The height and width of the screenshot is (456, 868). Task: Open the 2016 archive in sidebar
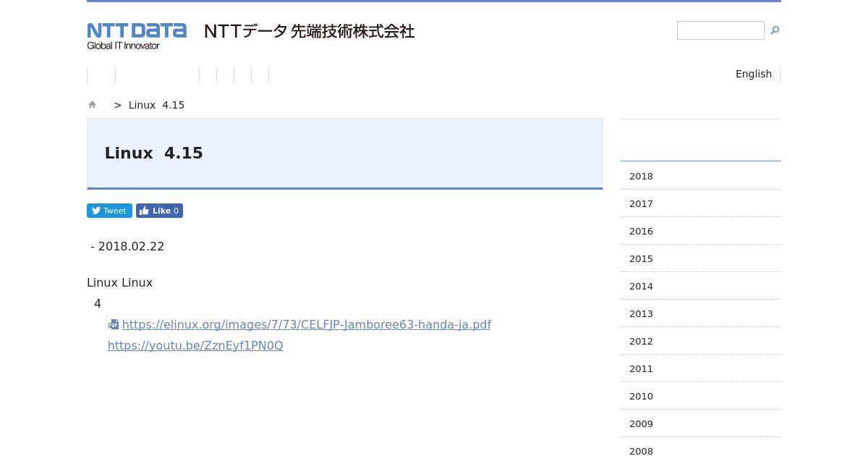point(700,231)
